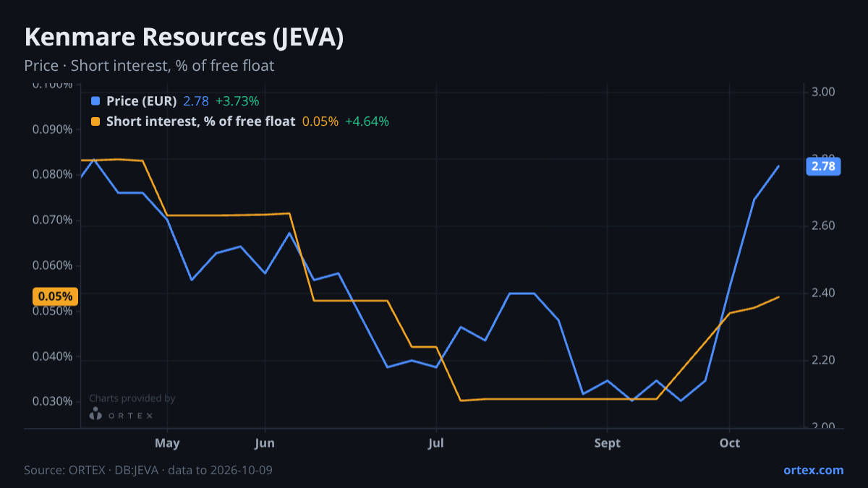The width and height of the screenshot is (868, 488).
Task: Click the Oct label on the time axis
Action: [x=730, y=443]
